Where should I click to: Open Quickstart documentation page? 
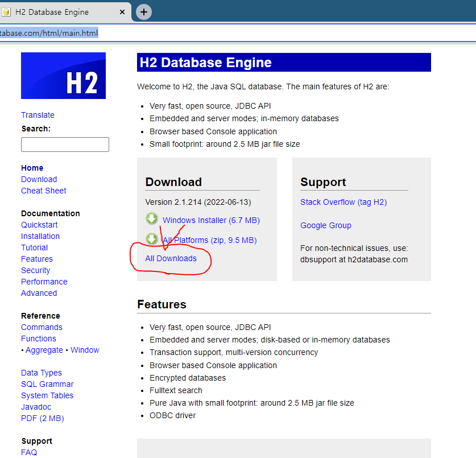pyautogui.click(x=39, y=225)
